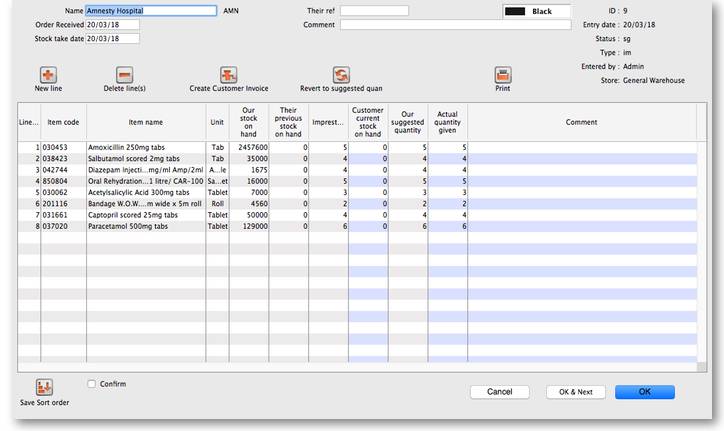Click the Stock take date field
Screen dimensions: 724x431
(x=112, y=39)
